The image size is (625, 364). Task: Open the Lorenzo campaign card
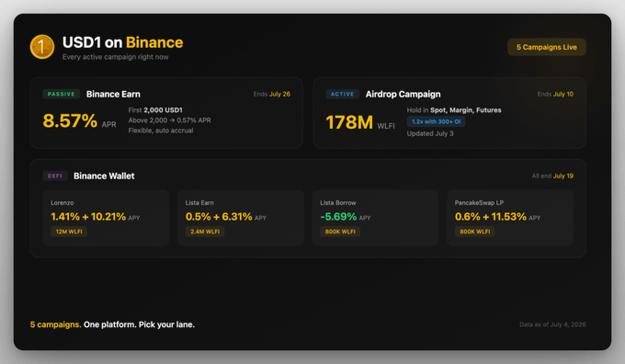click(x=106, y=218)
